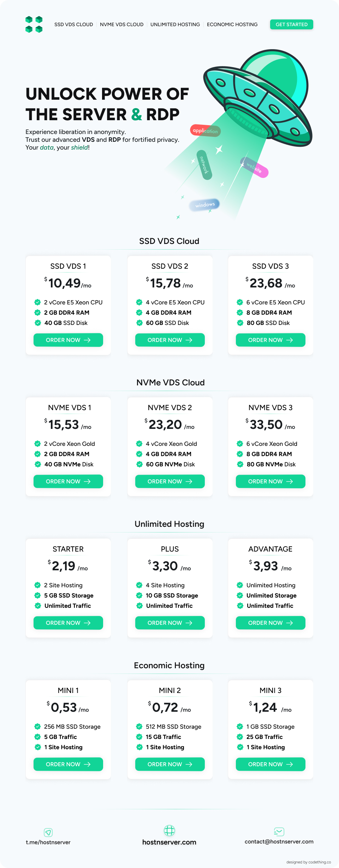This screenshot has width=339, height=868.
Task: Click checkmark beside Unlimited Storage
Action: pyautogui.click(x=240, y=595)
